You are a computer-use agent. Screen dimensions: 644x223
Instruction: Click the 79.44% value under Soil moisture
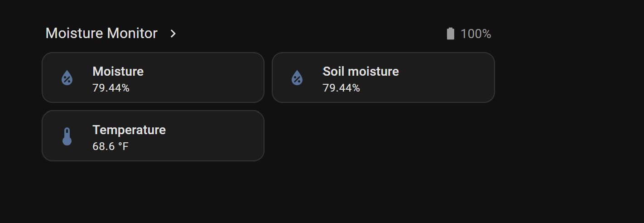(x=341, y=88)
